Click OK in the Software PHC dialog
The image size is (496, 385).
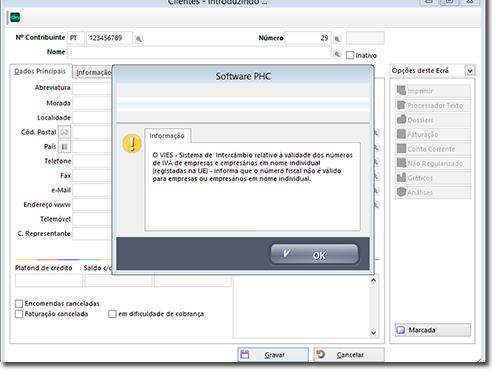coord(314,254)
